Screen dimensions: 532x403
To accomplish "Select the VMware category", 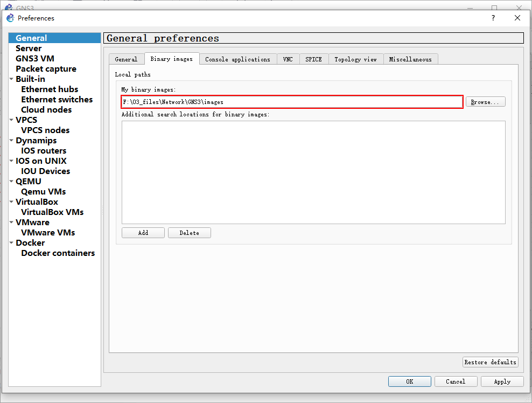I will point(32,223).
